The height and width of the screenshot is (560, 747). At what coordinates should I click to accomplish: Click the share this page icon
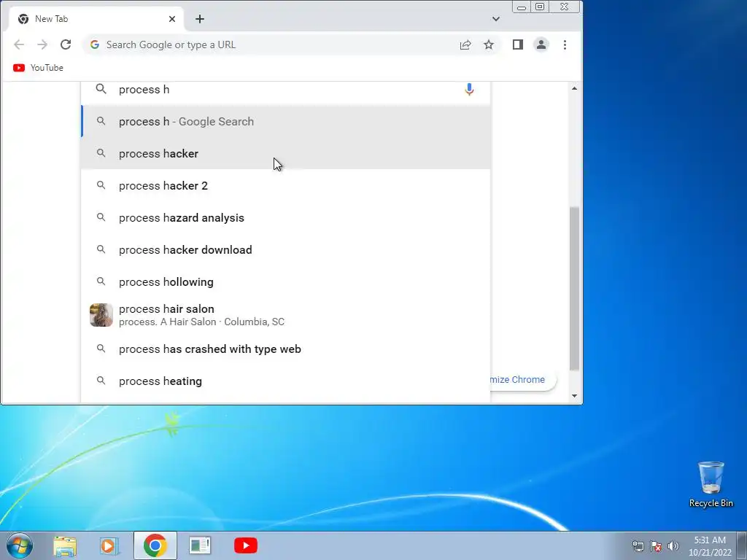coord(465,44)
